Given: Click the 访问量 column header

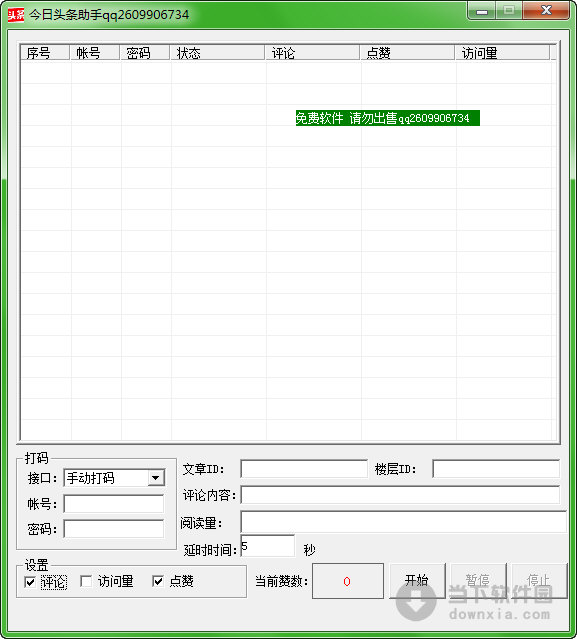Looking at the screenshot, I should click(x=502, y=53).
